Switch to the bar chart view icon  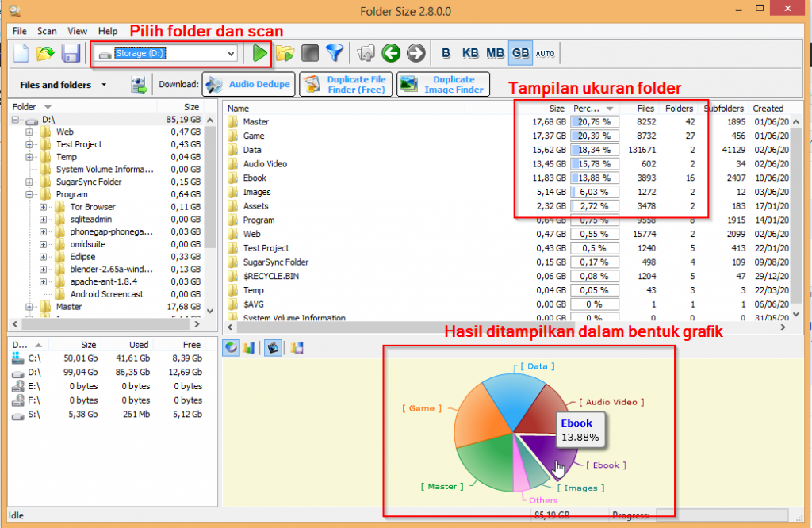(x=248, y=347)
